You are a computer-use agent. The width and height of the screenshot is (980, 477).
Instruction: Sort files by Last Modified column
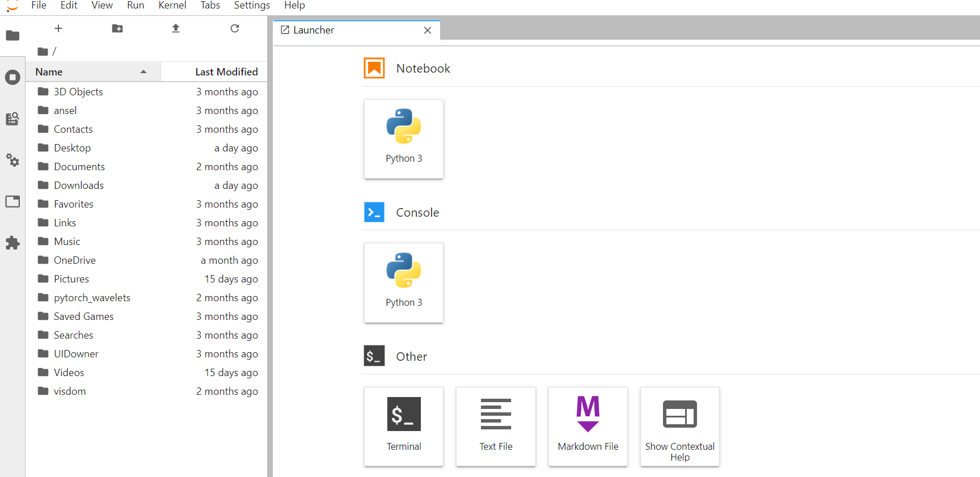(x=214, y=72)
